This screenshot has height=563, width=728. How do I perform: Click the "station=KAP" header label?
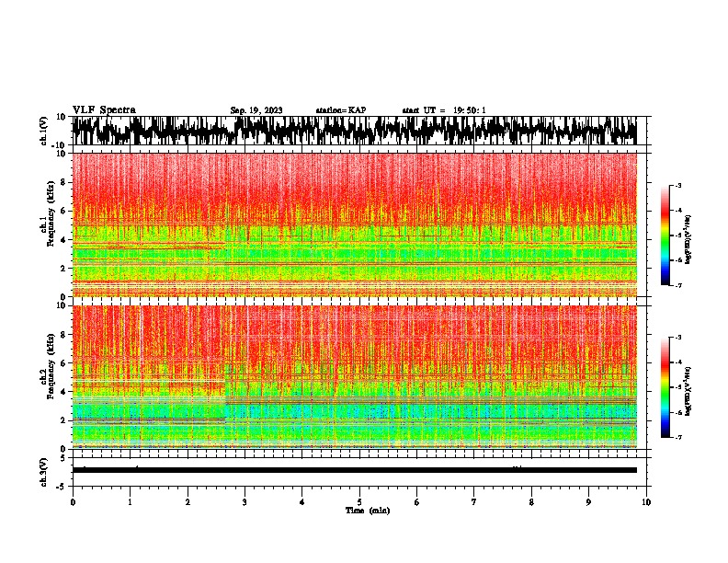click(341, 110)
